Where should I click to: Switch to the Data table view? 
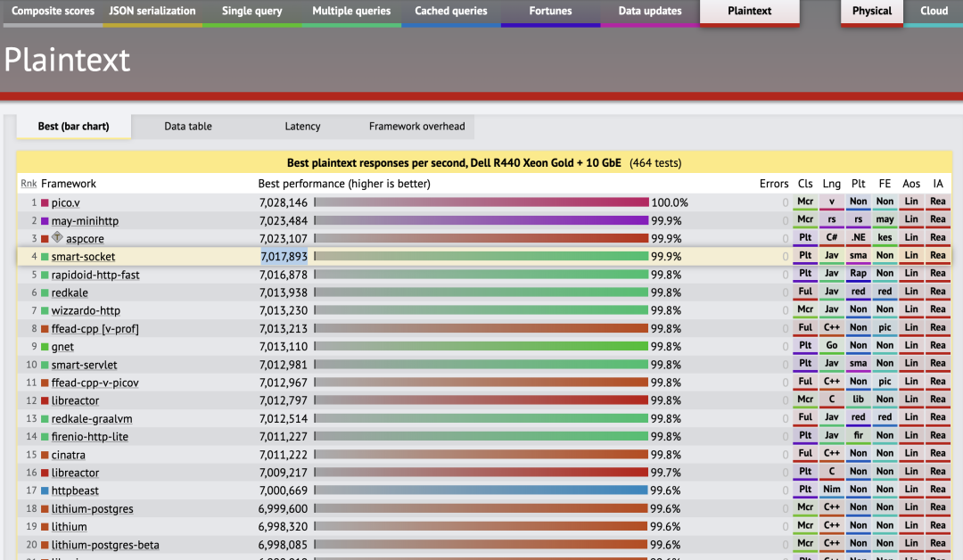click(188, 127)
